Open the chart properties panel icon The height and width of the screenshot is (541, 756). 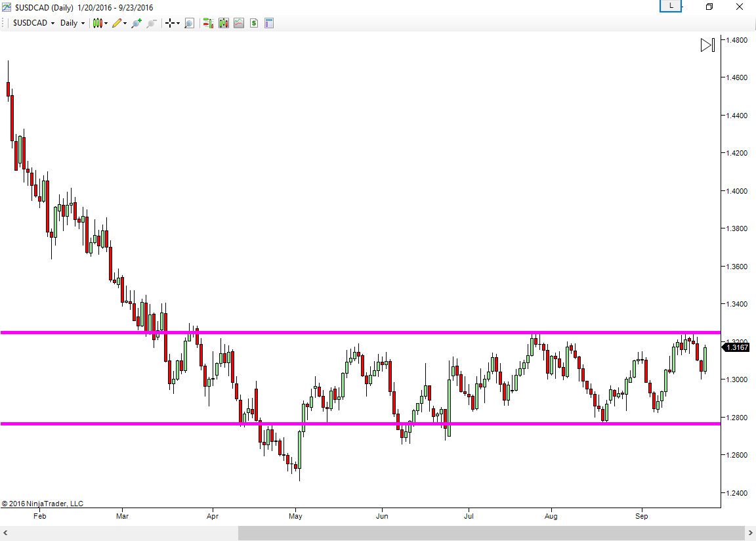[269, 23]
